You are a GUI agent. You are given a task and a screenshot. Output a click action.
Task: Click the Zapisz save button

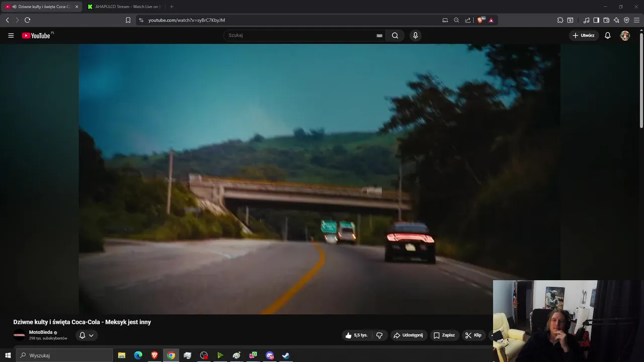point(444,335)
